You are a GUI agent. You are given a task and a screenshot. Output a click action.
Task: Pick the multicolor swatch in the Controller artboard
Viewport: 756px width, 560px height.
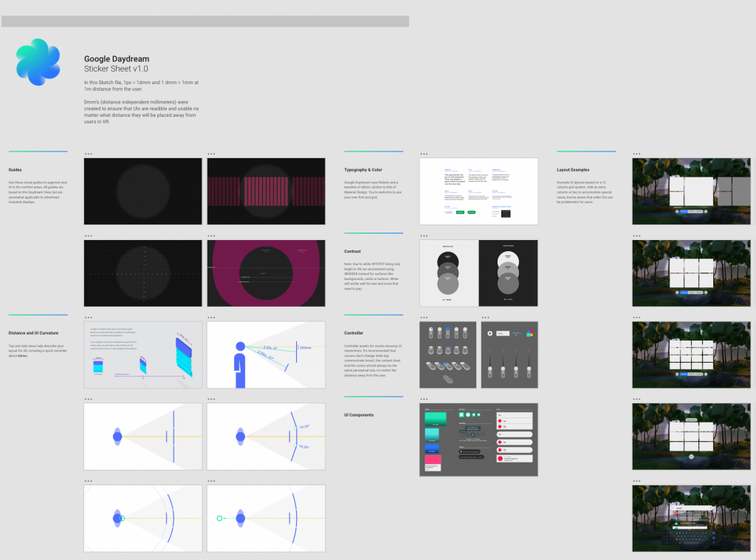point(529,333)
